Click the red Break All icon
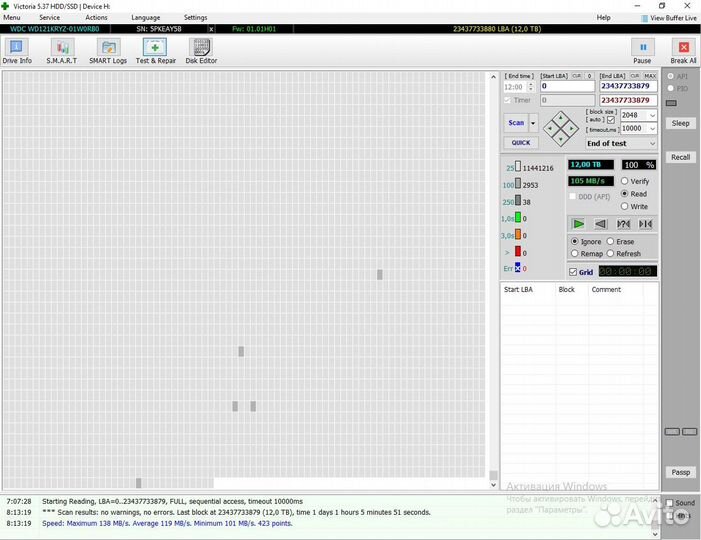 point(683,50)
